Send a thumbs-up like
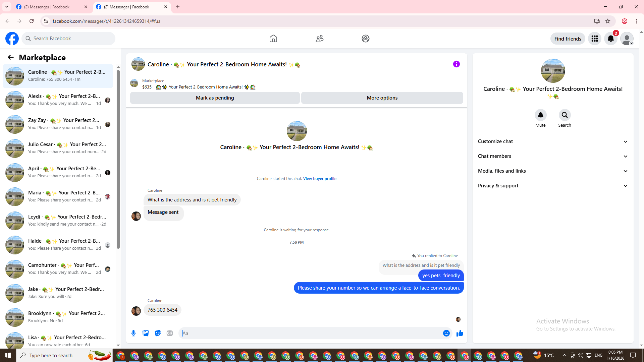This screenshot has height=362, width=644. 460,333
